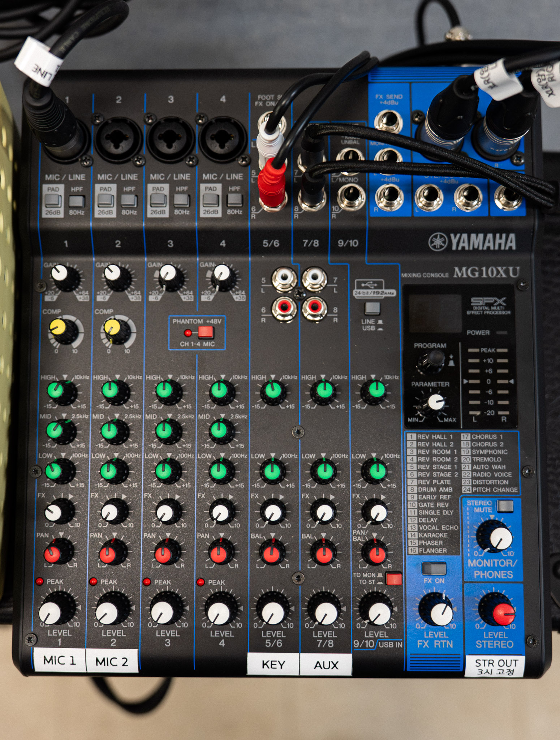
Task: Enable the channel 2 HPF 80Hz switch
Action: 129,201
